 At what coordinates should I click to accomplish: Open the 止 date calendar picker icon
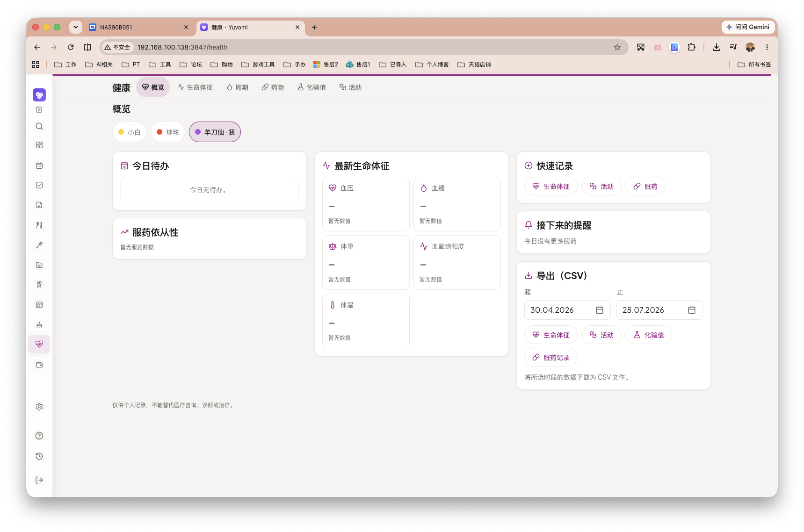pyautogui.click(x=692, y=310)
